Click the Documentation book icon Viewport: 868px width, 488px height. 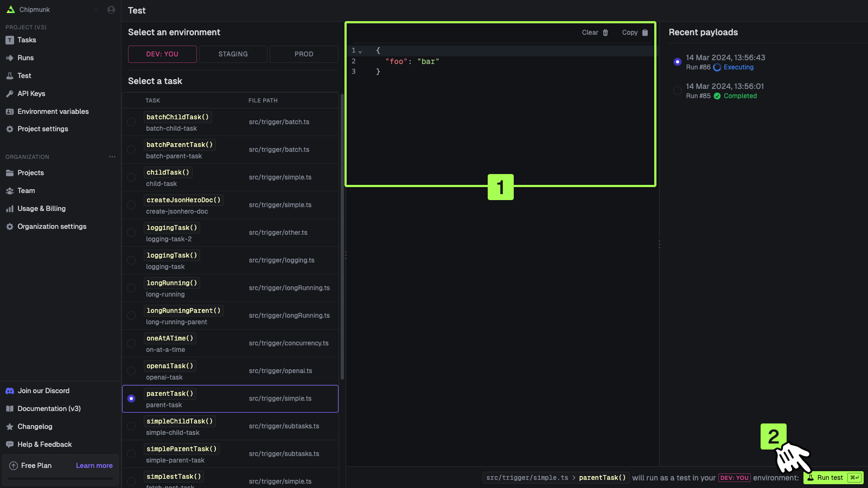click(x=10, y=409)
